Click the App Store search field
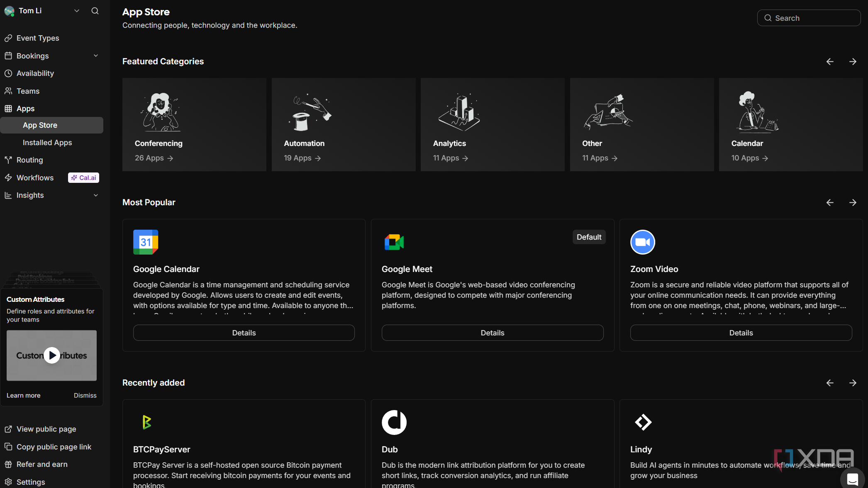The width and height of the screenshot is (868, 488). click(809, 18)
